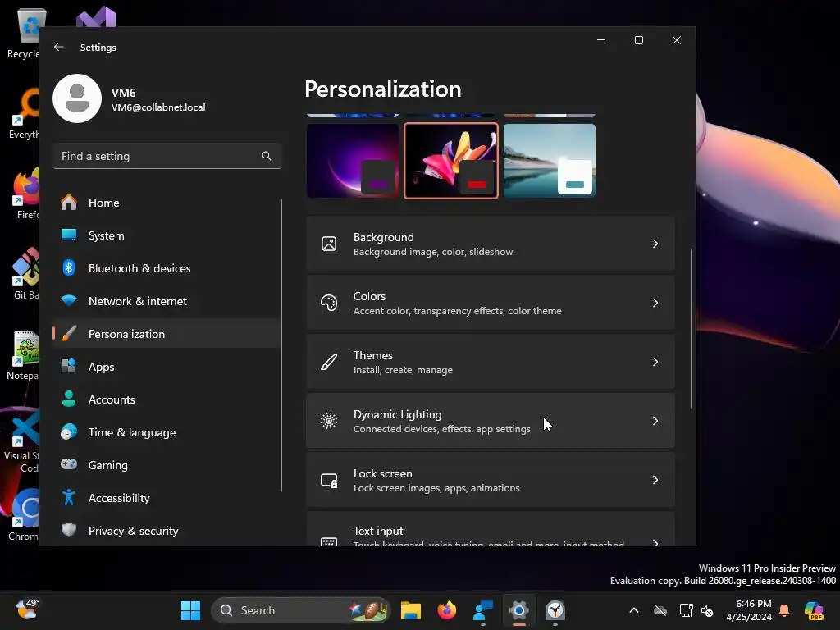The height and width of the screenshot is (630, 840).
Task: Click the muted volume tray icon
Action: (x=707, y=610)
